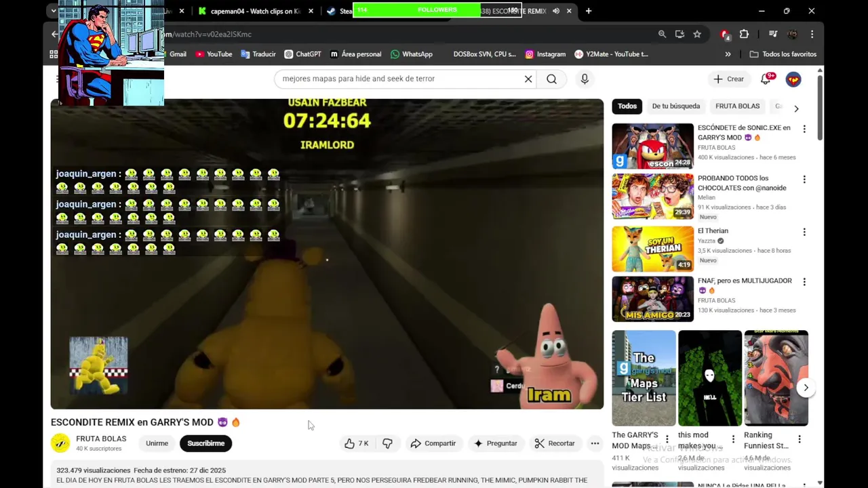The image size is (868, 488).
Task: Mute the ESCONDITE REMIX tab audio icon
Action: tap(555, 11)
